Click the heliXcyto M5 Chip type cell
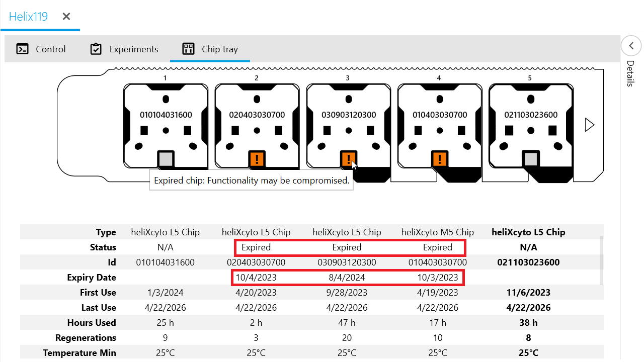This screenshot has height=362, width=644. (x=438, y=232)
